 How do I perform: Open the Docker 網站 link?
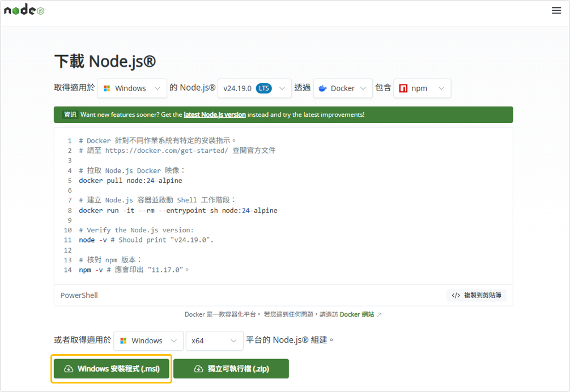(356, 314)
